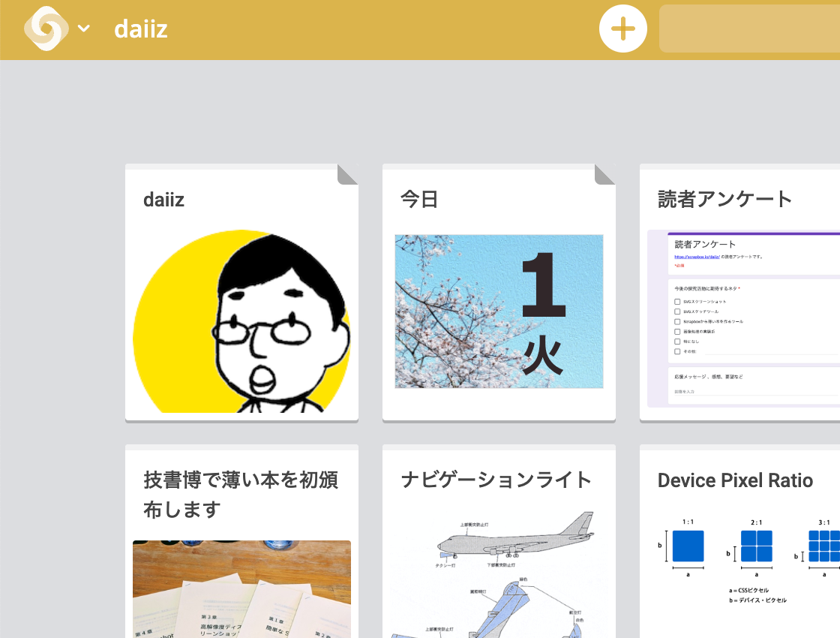
Task: Click the 特になし checkbox in survey preview
Action: [677, 342]
